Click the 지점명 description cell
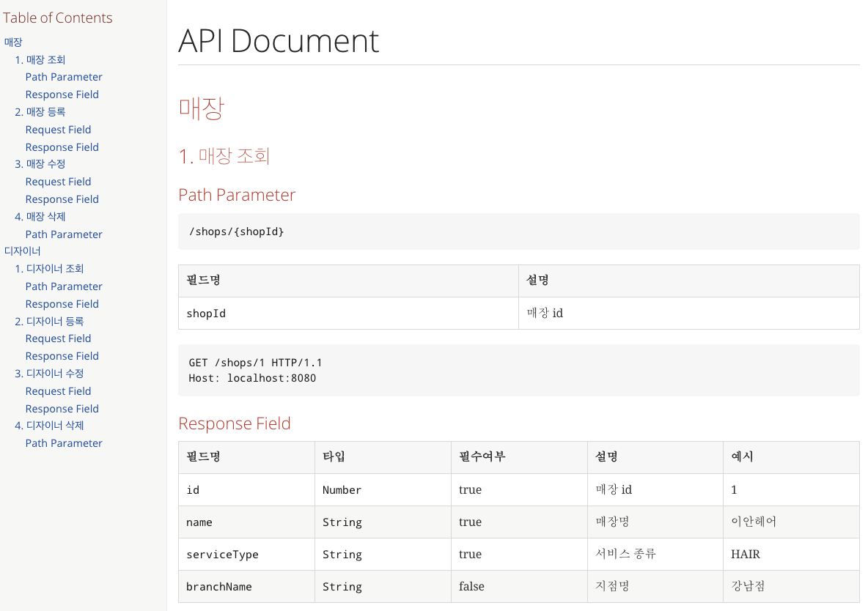This screenshot has width=868, height=611. [655, 587]
